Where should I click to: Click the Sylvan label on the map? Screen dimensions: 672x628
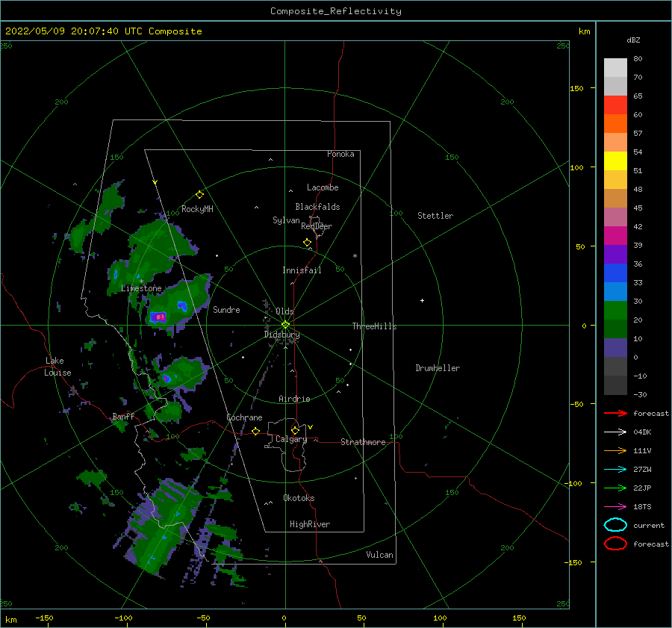pos(286,220)
